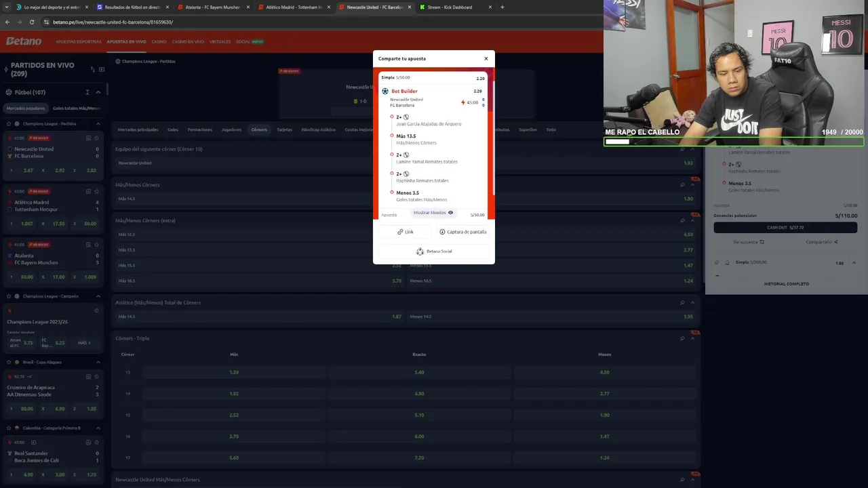Collapse the Fútbol (107) section
Screen dimensions: 868x488
[98, 92]
